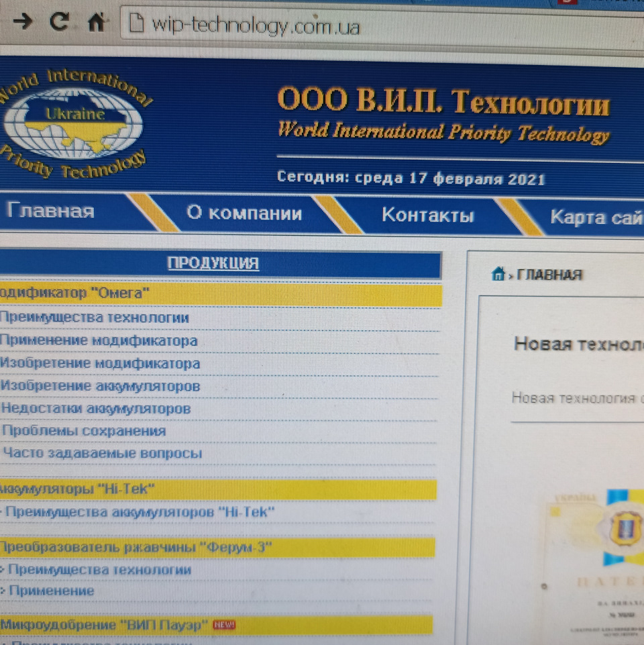This screenshot has width=644, height=645.
Task: Open Изобретение модификатора link
Action: coord(101,364)
